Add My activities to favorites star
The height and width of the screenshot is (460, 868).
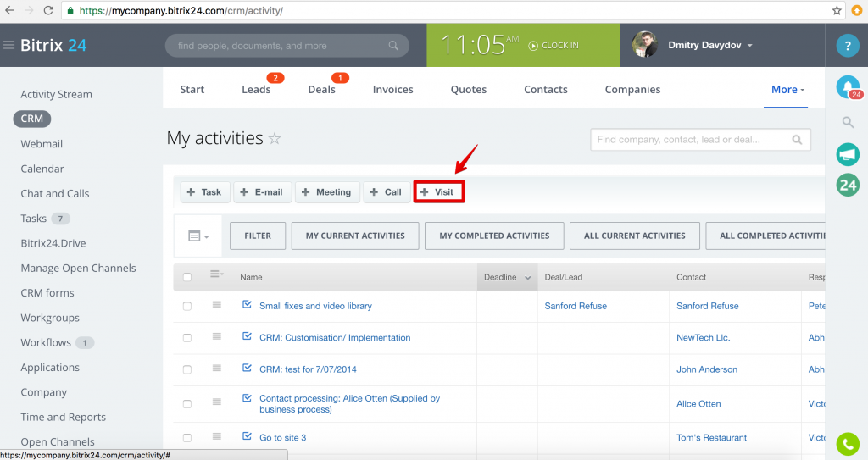pos(275,138)
